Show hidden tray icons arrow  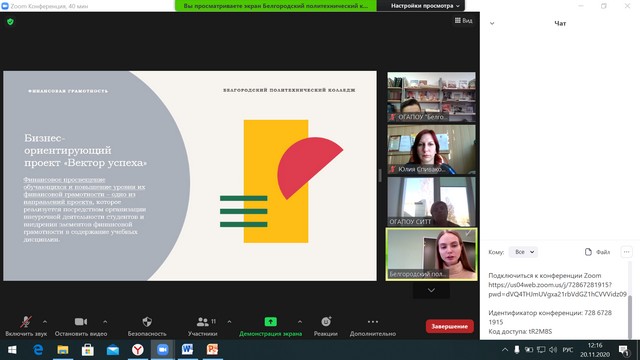tap(505, 350)
